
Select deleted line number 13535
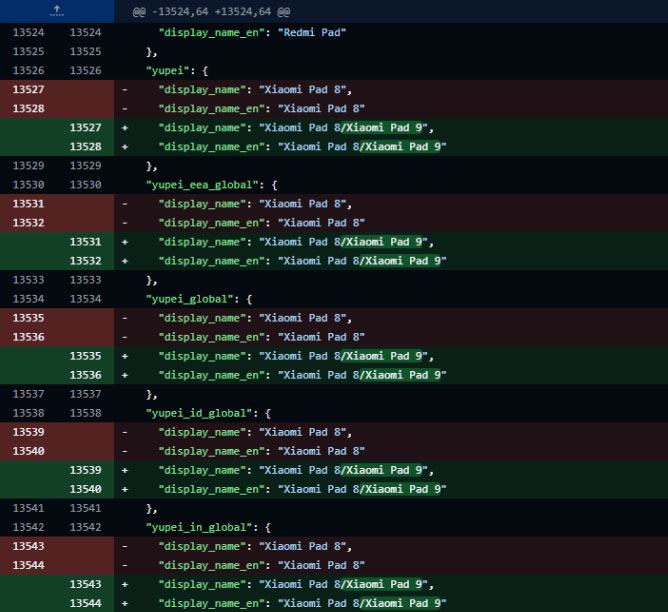click(x=29, y=318)
